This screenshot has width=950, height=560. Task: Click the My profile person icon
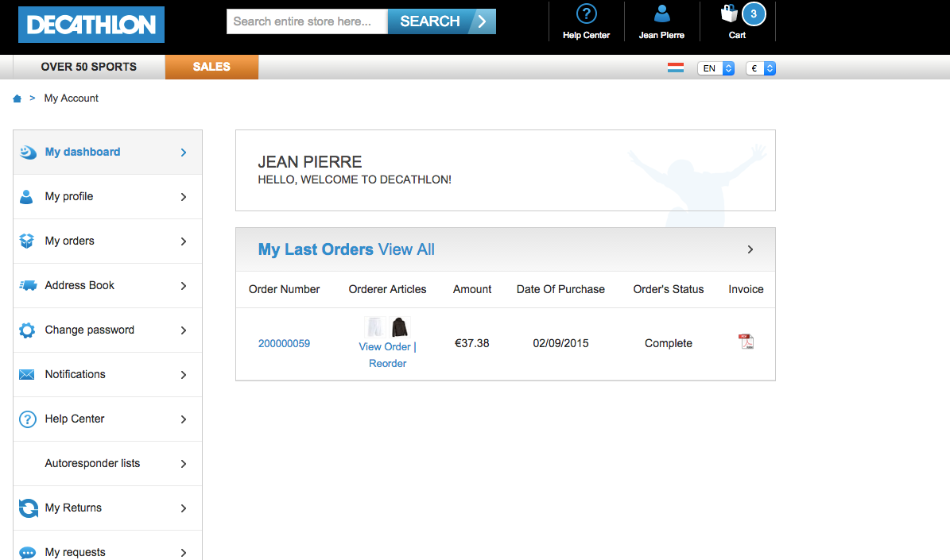[x=26, y=197]
